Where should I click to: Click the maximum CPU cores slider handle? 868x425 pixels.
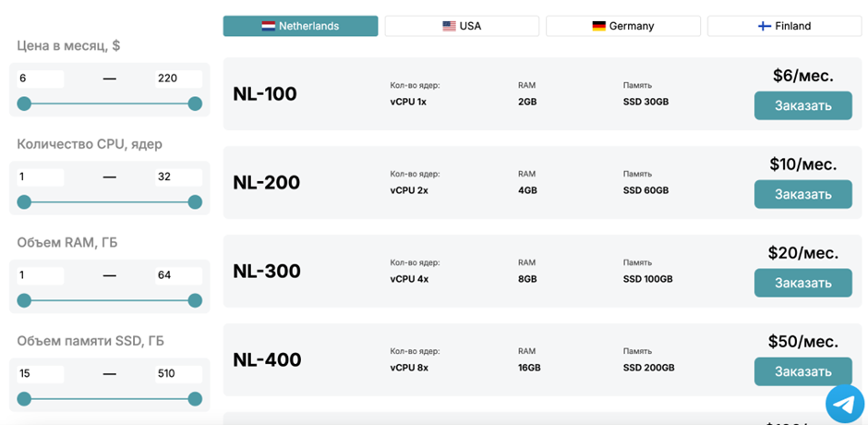pos(195,201)
